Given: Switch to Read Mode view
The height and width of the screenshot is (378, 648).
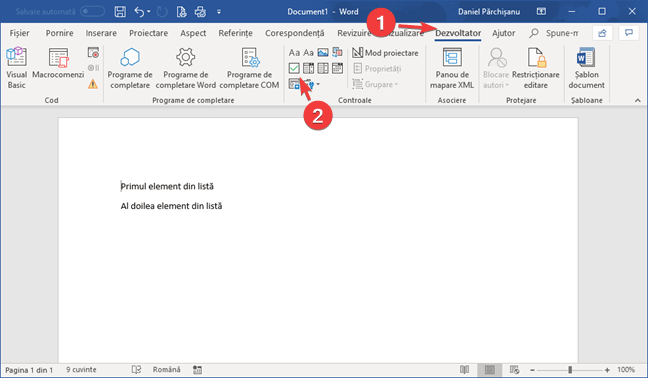Looking at the screenshot, I should pyautogui.click(x=465, y=370).
